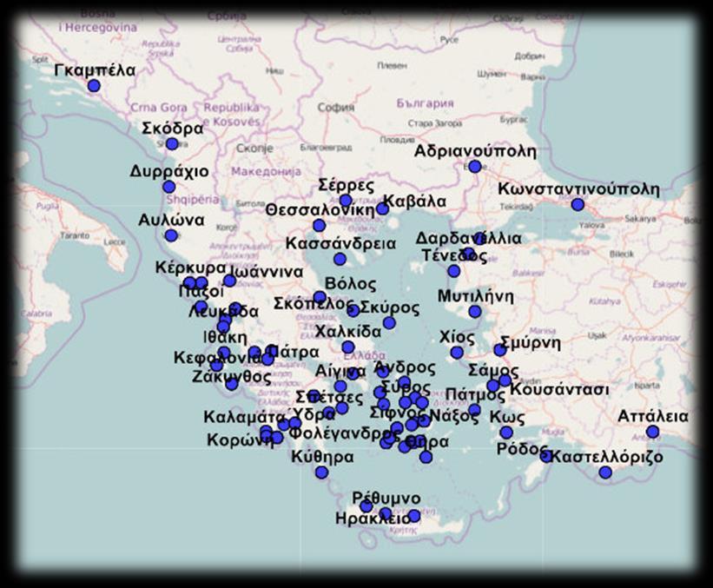713x588 pixels.
Task: Click the Μυτιλήνη blue marker
Action: pyautogui.click(x=475, y=312)
